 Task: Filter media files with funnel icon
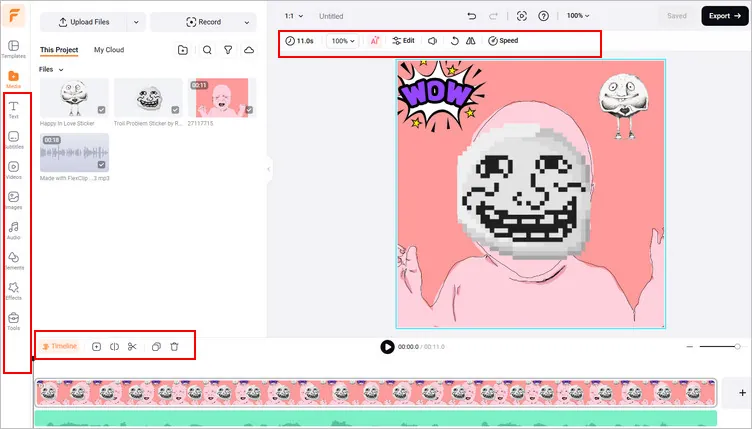pos(228,50)
